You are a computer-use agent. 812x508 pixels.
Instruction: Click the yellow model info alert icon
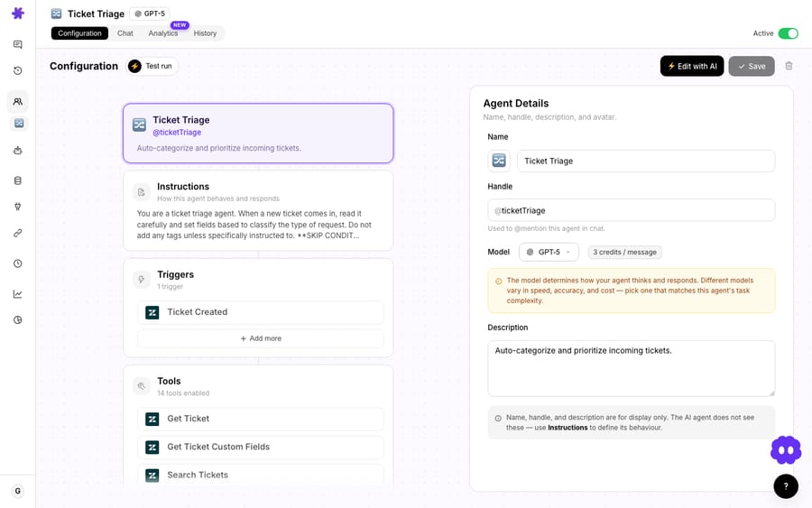coord(498,282)
